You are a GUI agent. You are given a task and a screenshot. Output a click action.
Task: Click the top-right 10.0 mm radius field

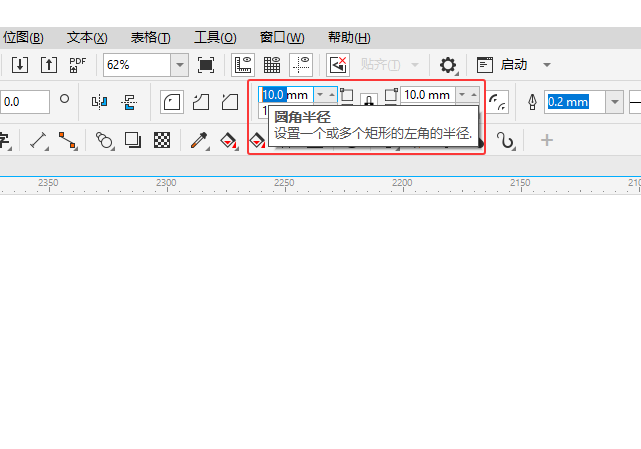pos(428,94)
